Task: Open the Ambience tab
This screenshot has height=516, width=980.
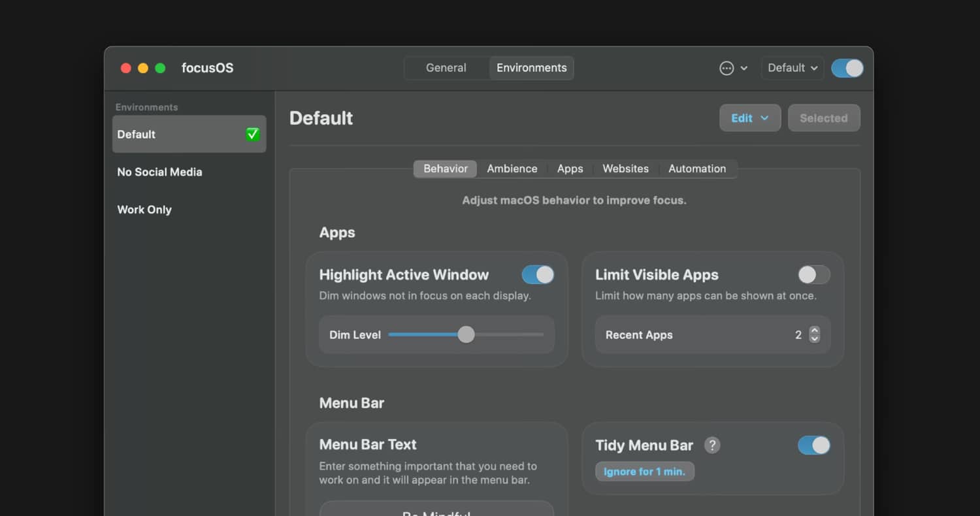Action: point(512,169)
